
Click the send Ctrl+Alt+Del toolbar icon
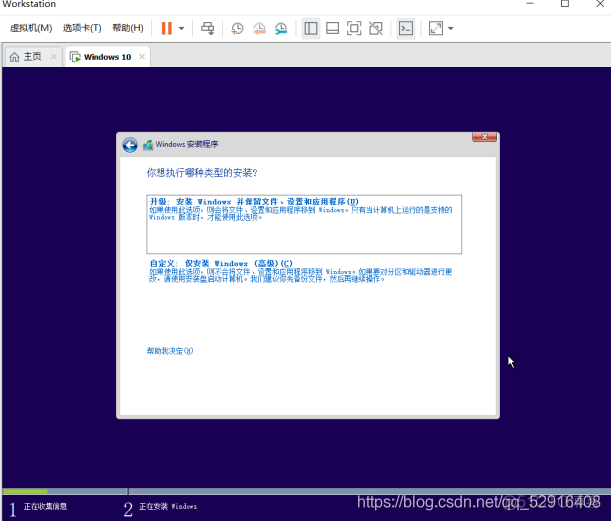tap(207, 28)
